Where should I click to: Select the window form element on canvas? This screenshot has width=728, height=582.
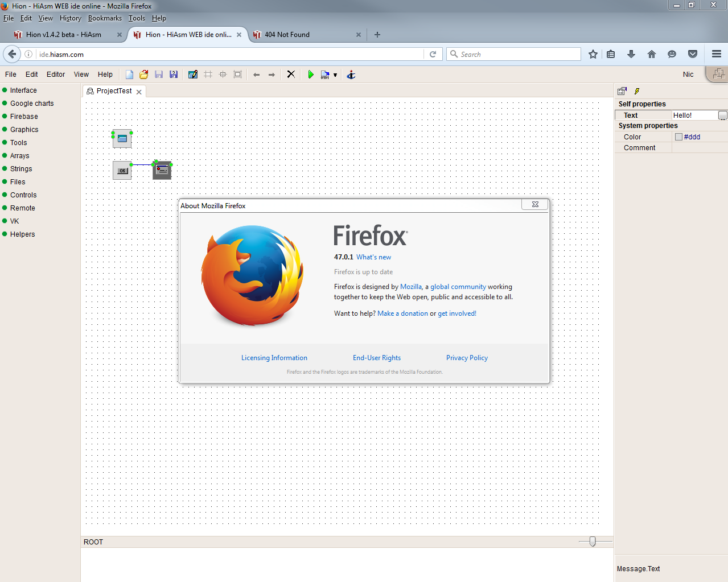click(122, 139)
